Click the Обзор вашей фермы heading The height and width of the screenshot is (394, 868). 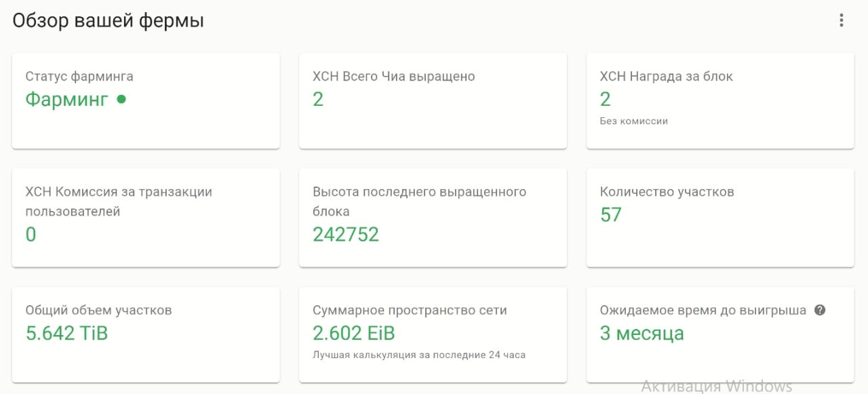108,20
